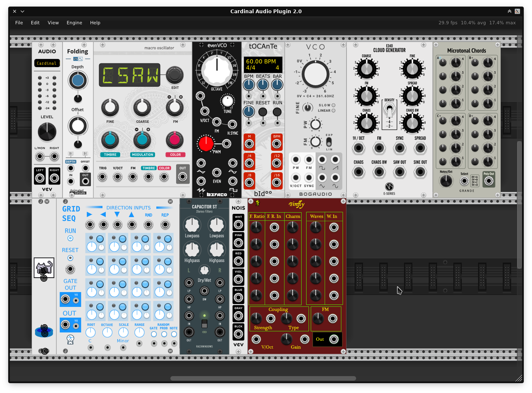532x393 pixels.
Task: Open the View menu
Action: coord(53,23)
